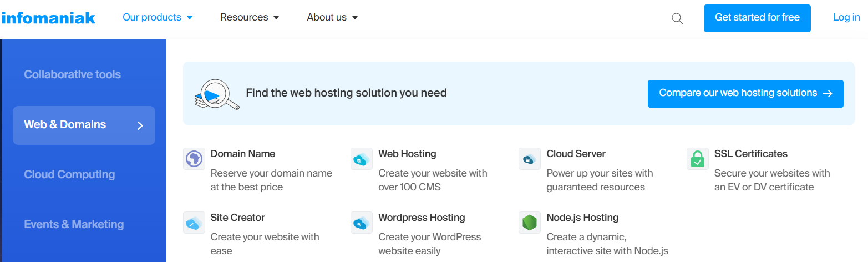
Task: Click the Wordpress Hosting icon
Action: pos(362,223)
